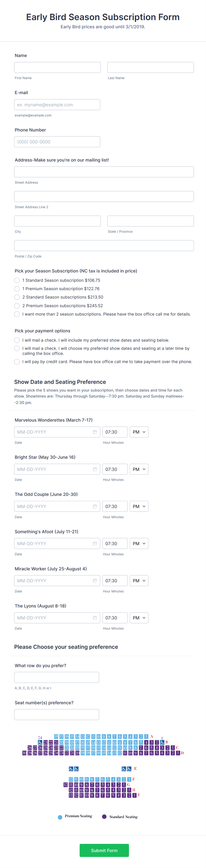Click the Standard Seating legend swatch
Screen dimensions: 206x868
pos(104,817)
